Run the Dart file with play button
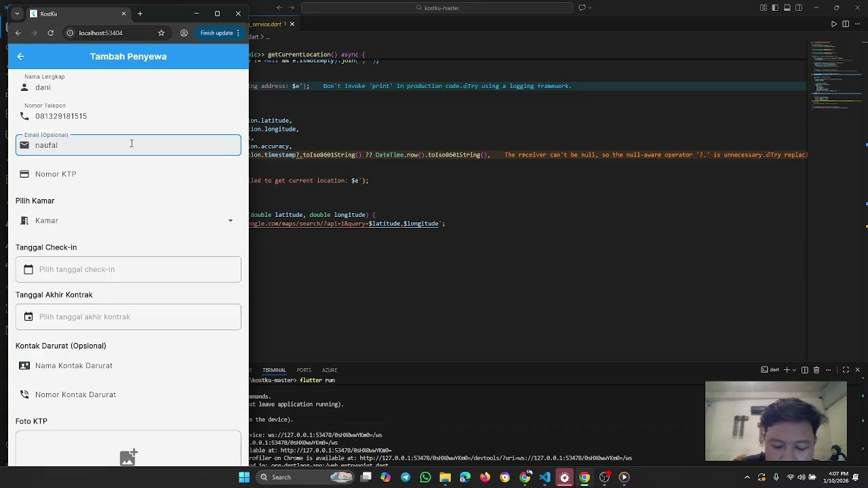This screenshot has width=868, height=488. 834,24
